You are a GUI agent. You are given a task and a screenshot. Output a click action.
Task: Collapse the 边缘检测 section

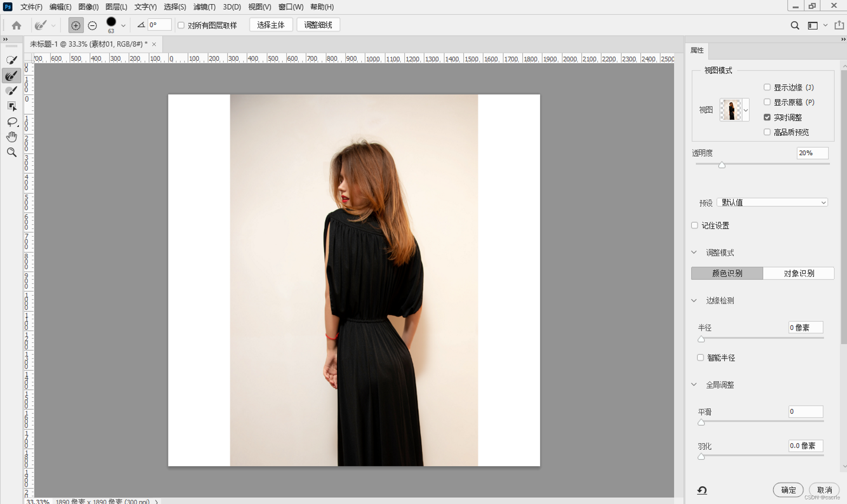click(x=694, y=301)
